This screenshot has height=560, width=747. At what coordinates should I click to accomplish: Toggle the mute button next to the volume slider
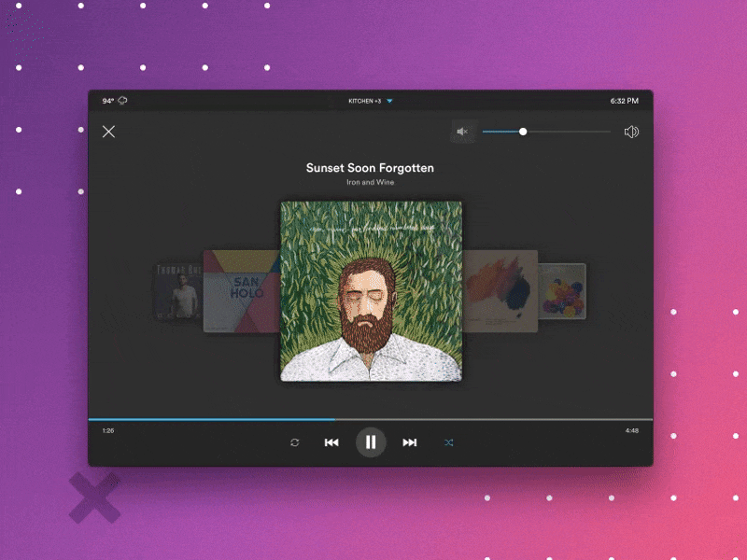pos(462,132)
